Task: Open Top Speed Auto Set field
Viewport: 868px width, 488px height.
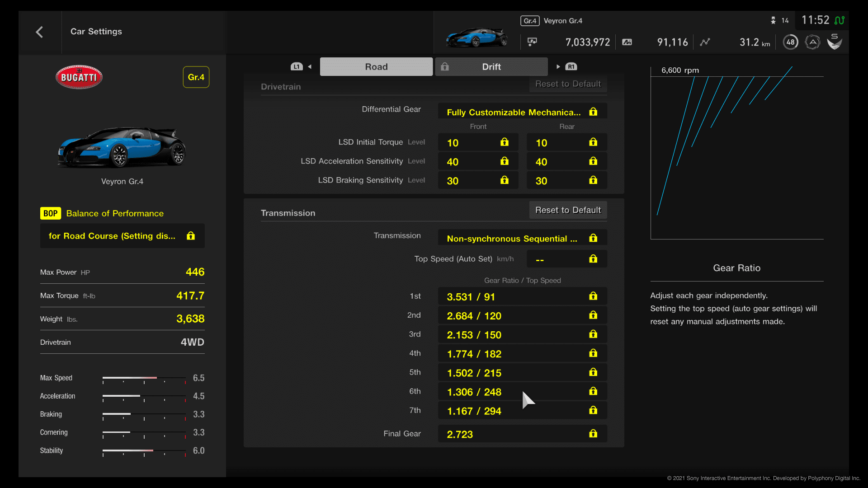Action: click(566, 259)
